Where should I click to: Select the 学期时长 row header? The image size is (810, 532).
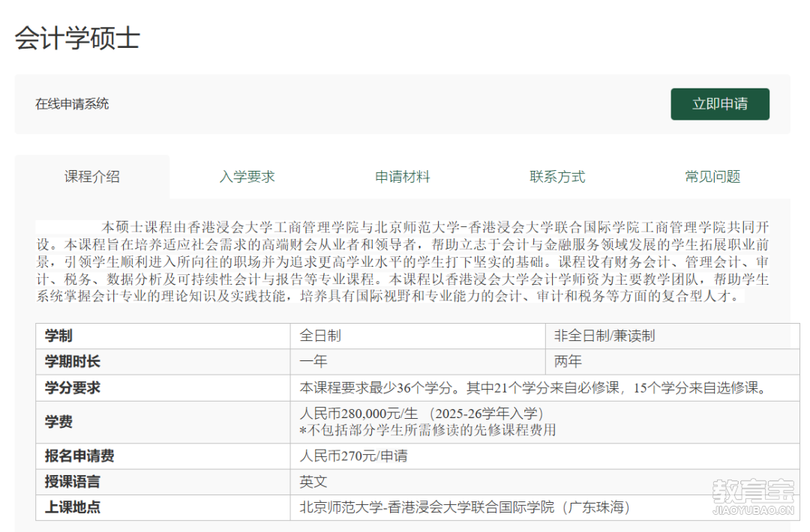click(163, 362)
